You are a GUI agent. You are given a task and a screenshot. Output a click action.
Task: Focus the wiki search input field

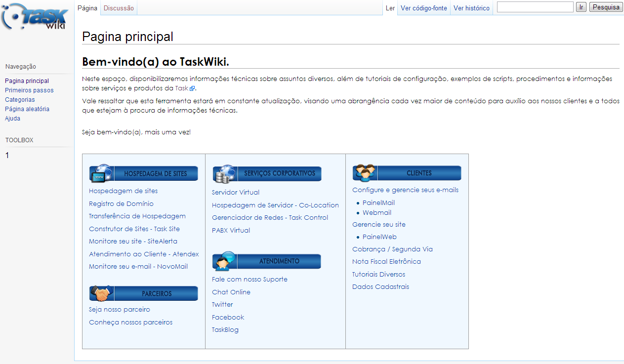[x=535, y=7]
